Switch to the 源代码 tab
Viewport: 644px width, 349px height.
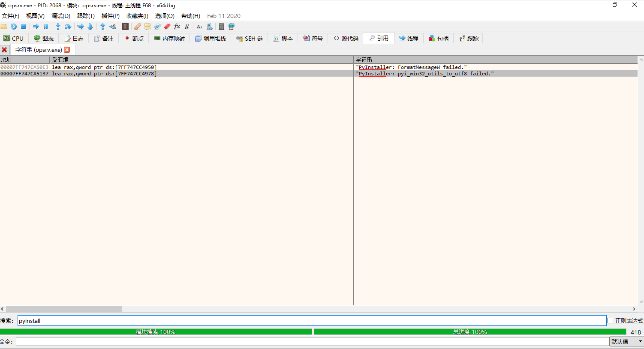(346, 39)
